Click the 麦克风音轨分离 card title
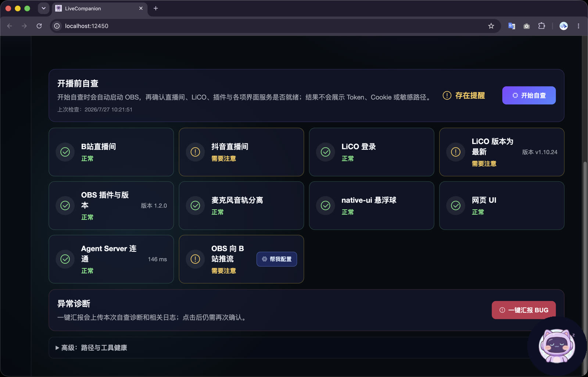 point(237,200)
